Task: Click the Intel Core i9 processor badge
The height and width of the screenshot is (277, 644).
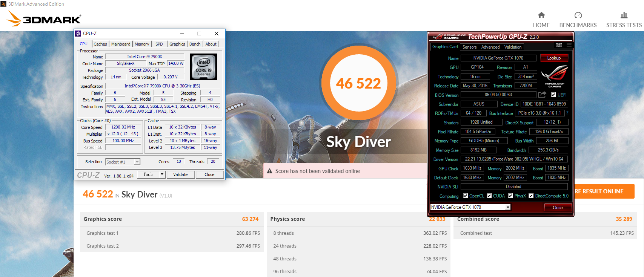Action: (204, 67)
